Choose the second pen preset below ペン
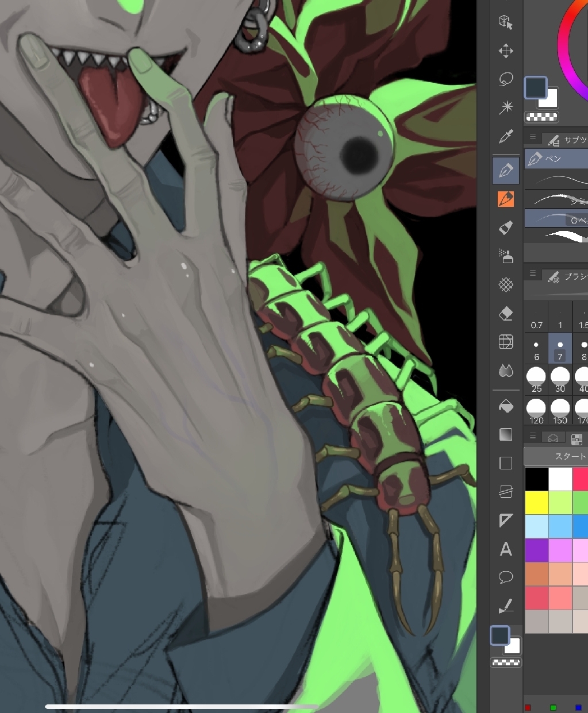This screenshot has width=588, height=713. pos(556,199)
